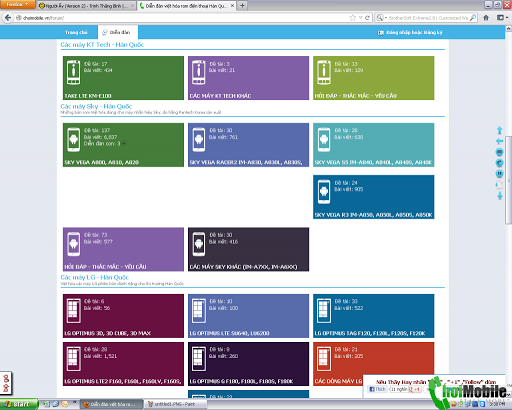Select Firefox Diễn đàn việt hóa taskbar button
This screenshot has width=512, height=410.
[111, 404]
